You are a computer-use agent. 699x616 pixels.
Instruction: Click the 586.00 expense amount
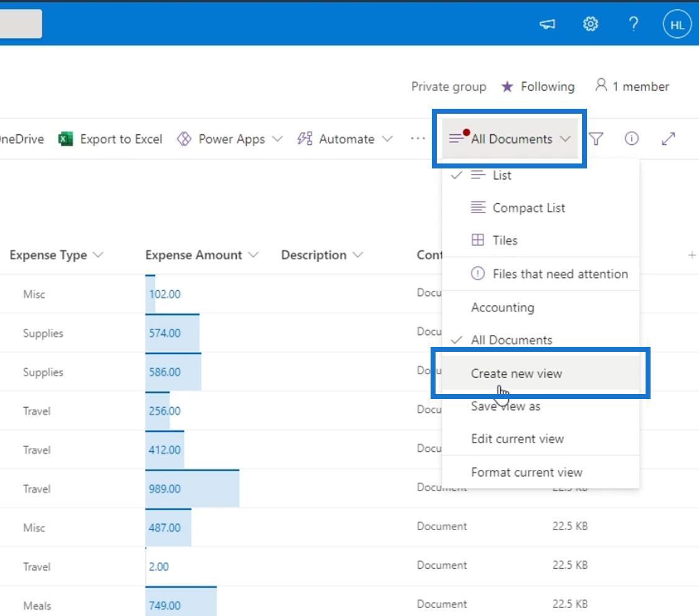coord(165,372)
